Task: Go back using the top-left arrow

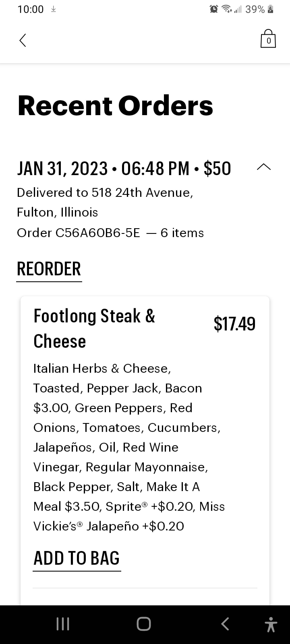Action: pyautogui.click(x=23, y=40)
